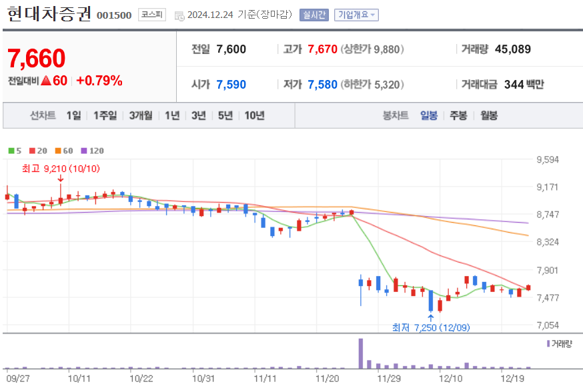The image size is (583, 392).
Task: Select the 3개월 line chart tab
Action: pos(141,115)
